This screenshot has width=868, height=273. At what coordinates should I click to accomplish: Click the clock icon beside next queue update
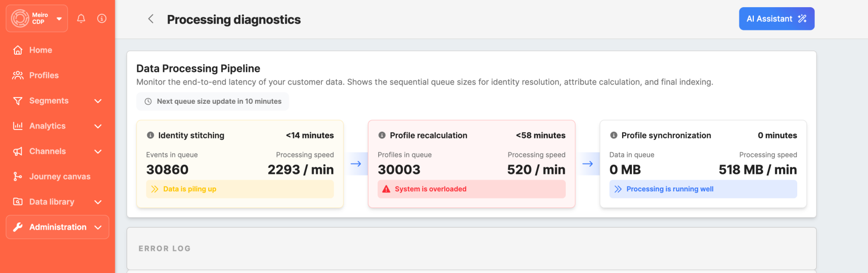[x=148, y=102]
